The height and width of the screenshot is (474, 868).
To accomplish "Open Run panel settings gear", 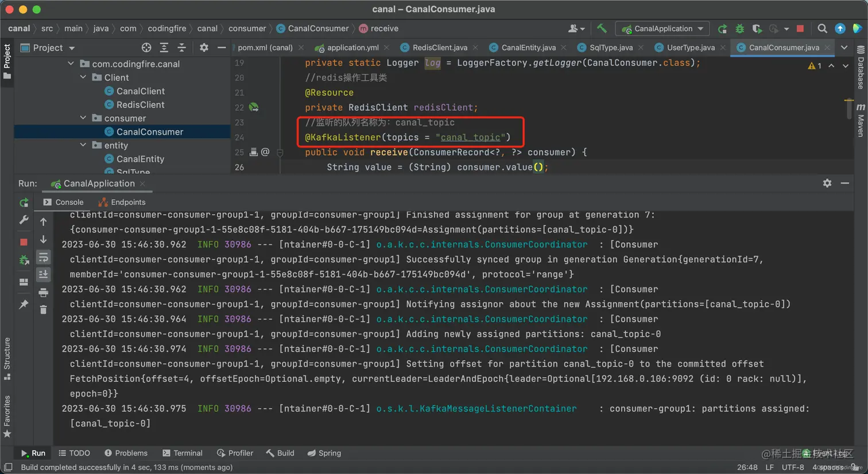I will (827, 183).
